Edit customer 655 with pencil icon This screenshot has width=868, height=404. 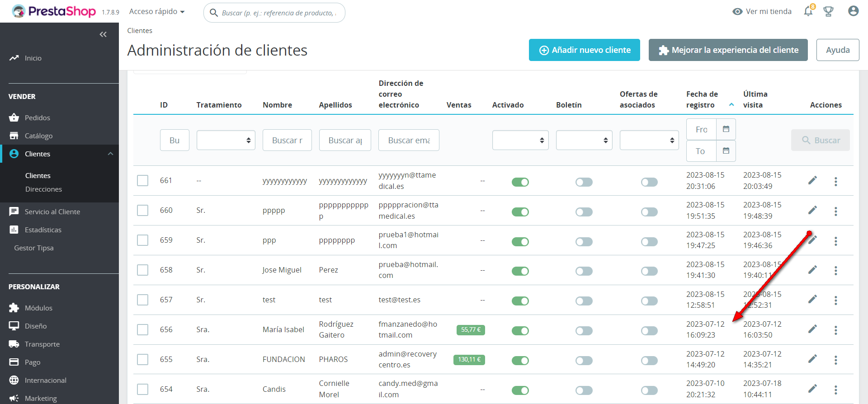[812, 359]
